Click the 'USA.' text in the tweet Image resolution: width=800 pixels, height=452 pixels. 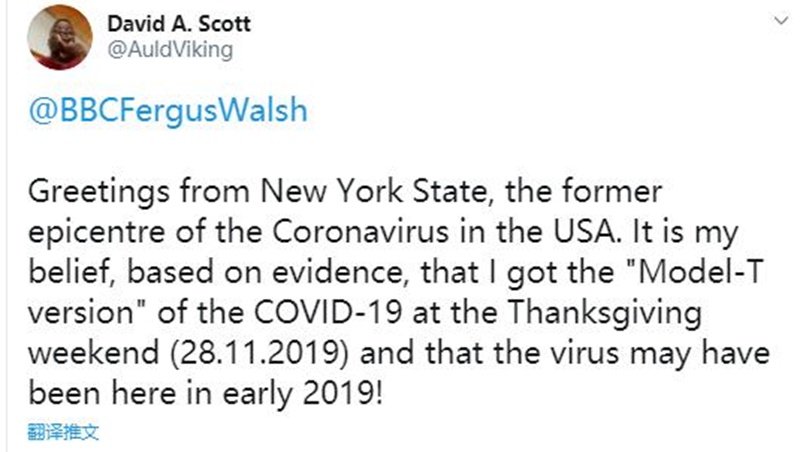point(587,232)
